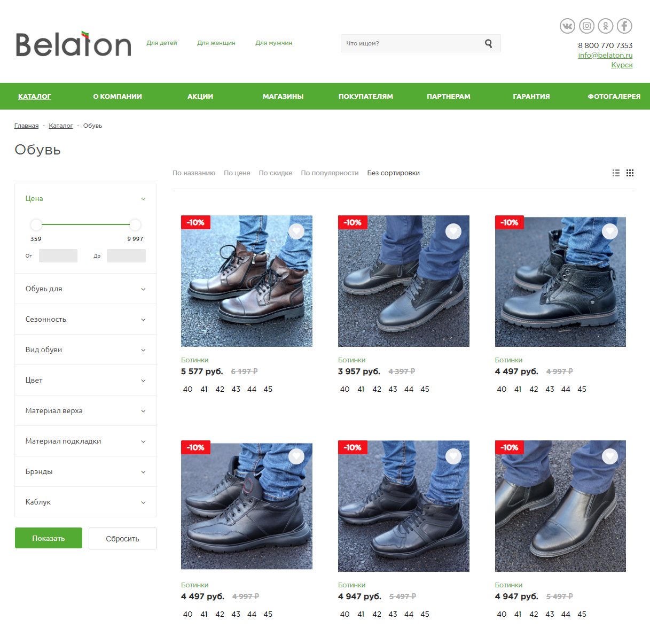This screenshot has width=650, height=644.
Task: Switch to grid view layout icon
Action: (630, 173)
